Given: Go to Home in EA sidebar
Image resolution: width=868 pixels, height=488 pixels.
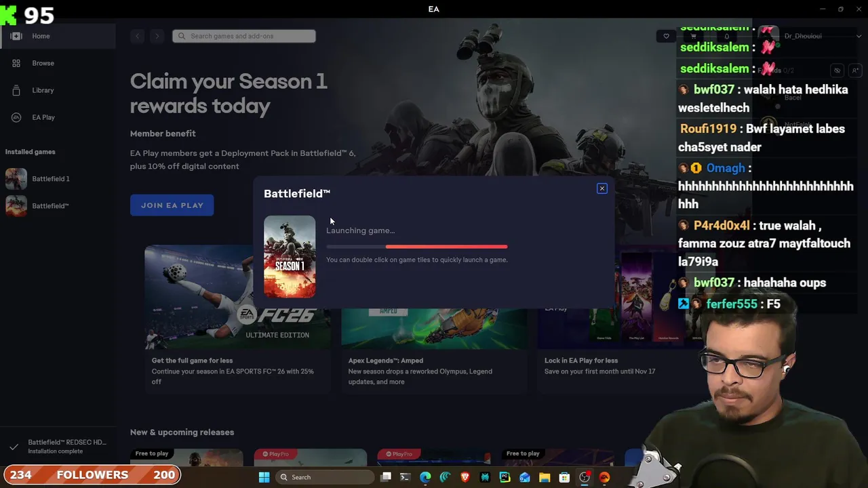Looking at the screenshot, I should pos(58,36).
